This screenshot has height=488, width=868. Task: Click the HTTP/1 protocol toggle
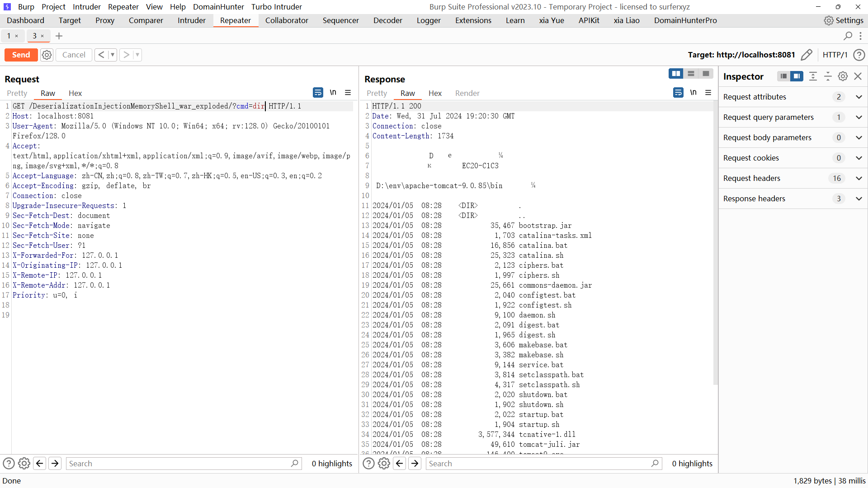pyautogui.click(x=835, y=55)
